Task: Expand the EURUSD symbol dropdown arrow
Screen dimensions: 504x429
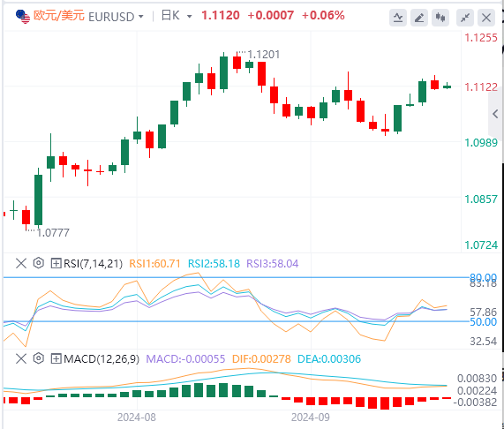Action: (140, 17)
